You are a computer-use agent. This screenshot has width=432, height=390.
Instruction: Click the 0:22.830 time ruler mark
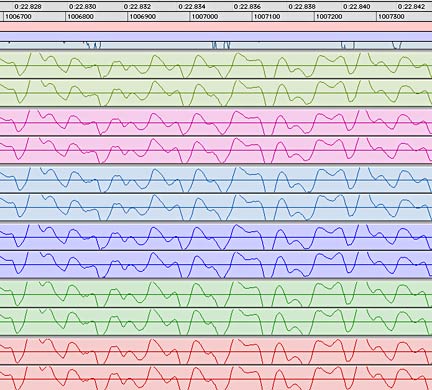(x=83, y=7)
